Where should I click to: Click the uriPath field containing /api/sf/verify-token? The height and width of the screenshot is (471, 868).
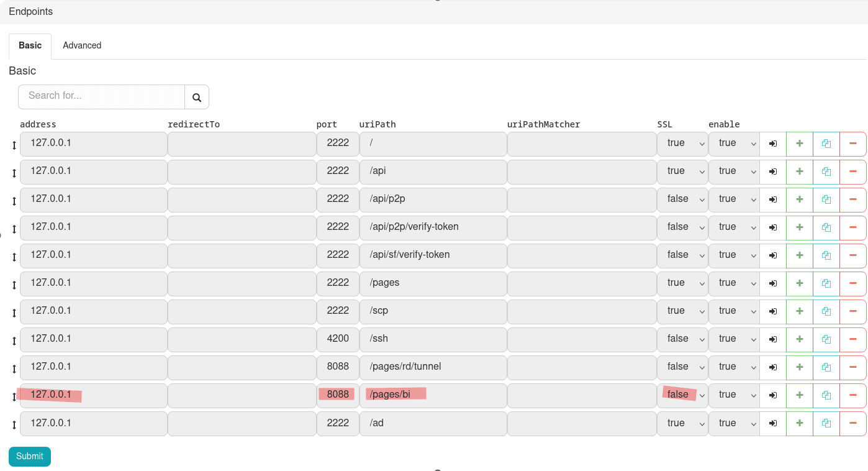433,255
